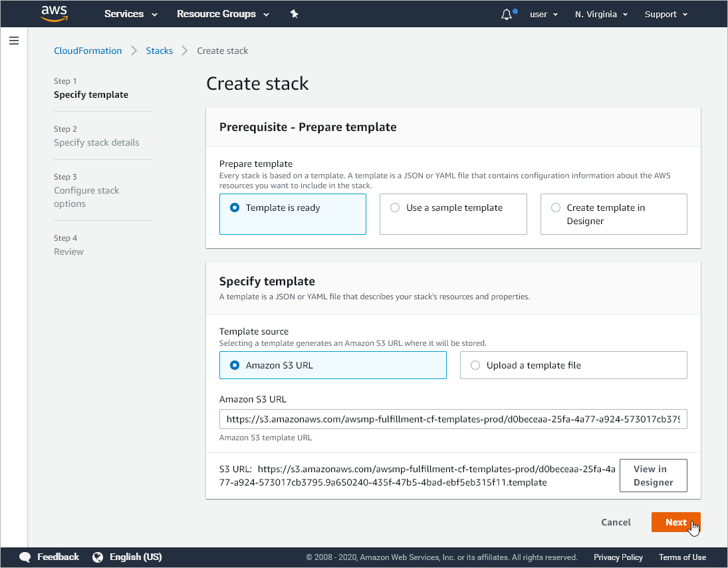
Task: Choose Upload a template file
Action: (x=475, y=365)
